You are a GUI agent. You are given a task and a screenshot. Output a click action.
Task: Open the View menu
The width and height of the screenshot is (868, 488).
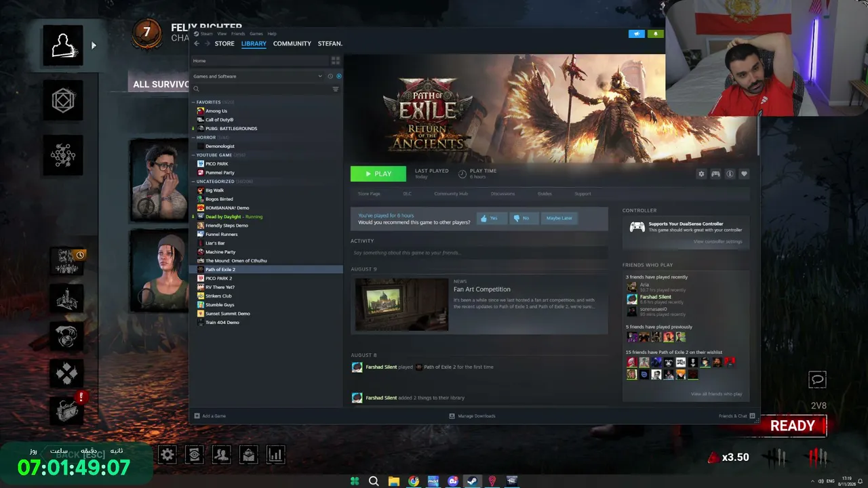pos(222,34)
